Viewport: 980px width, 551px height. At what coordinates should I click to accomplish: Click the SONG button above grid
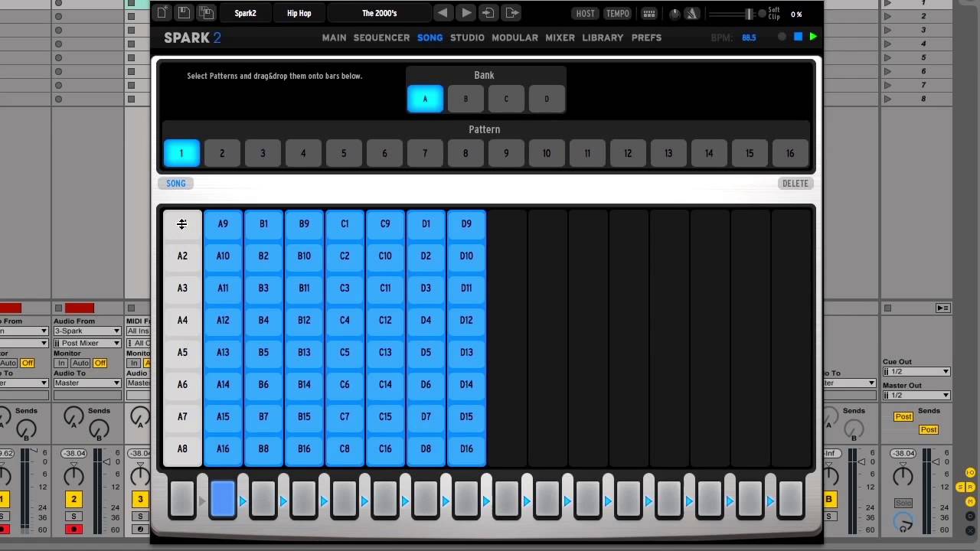(x=175, y=183)
